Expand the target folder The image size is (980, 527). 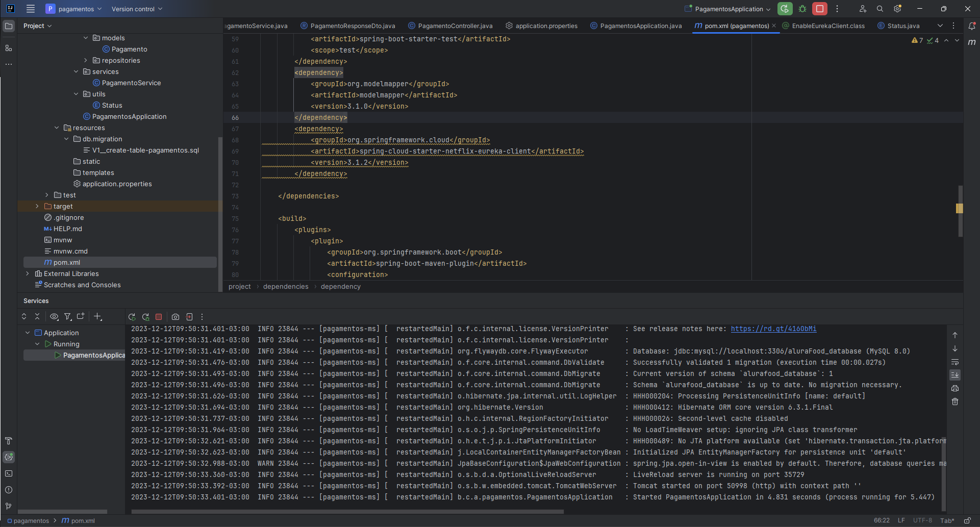coord(37,206)
